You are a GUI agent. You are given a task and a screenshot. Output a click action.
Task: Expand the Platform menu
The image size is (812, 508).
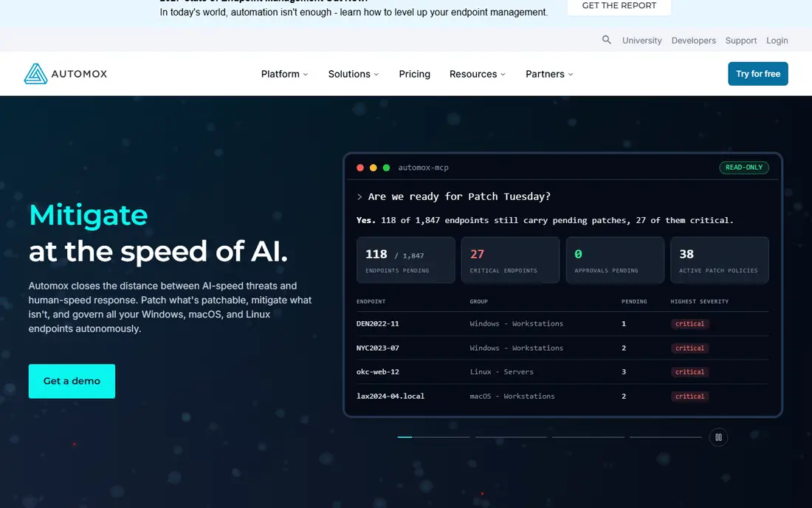click(x=284, y=74)
